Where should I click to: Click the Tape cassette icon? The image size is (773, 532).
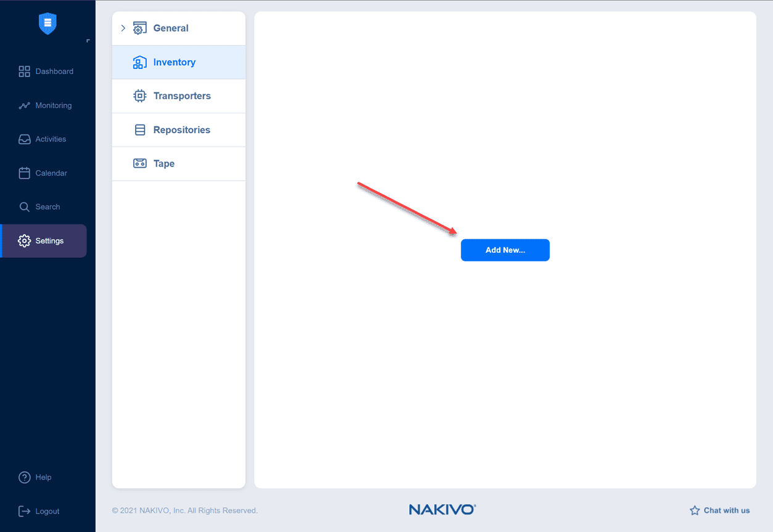(x=140, y=163)
